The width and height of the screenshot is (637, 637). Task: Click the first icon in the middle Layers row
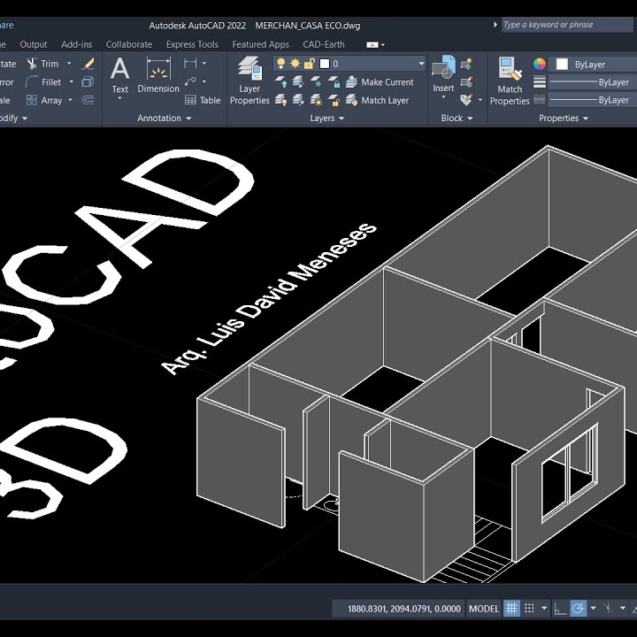(x=281, y=82)
